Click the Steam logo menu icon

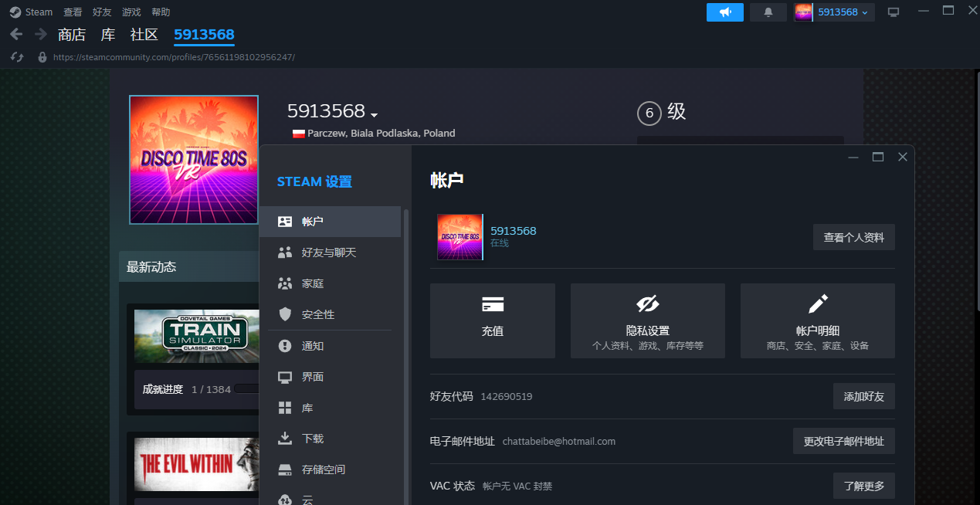pyautogui.click(x=15, y=12)
